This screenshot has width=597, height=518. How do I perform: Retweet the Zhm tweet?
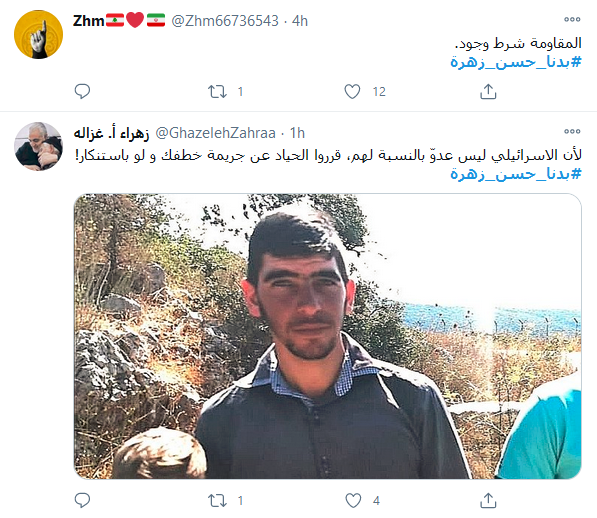click(x=217, y=92)
